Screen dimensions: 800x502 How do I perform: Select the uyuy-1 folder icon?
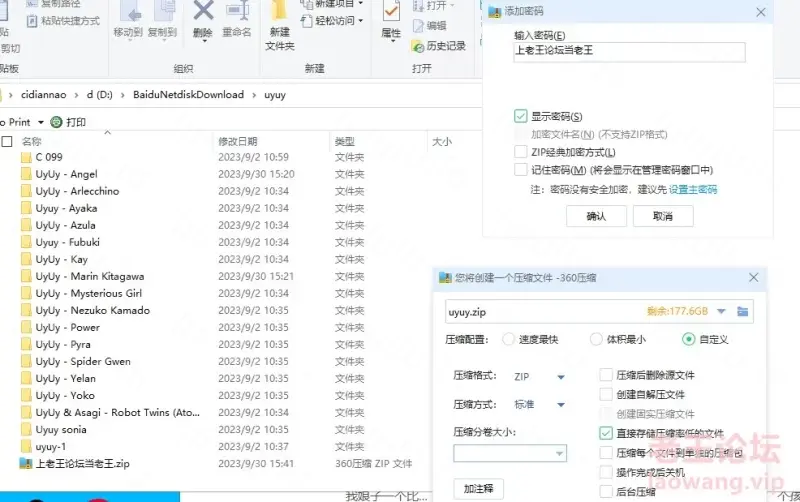pyautogui.click(x=26, y=446)
